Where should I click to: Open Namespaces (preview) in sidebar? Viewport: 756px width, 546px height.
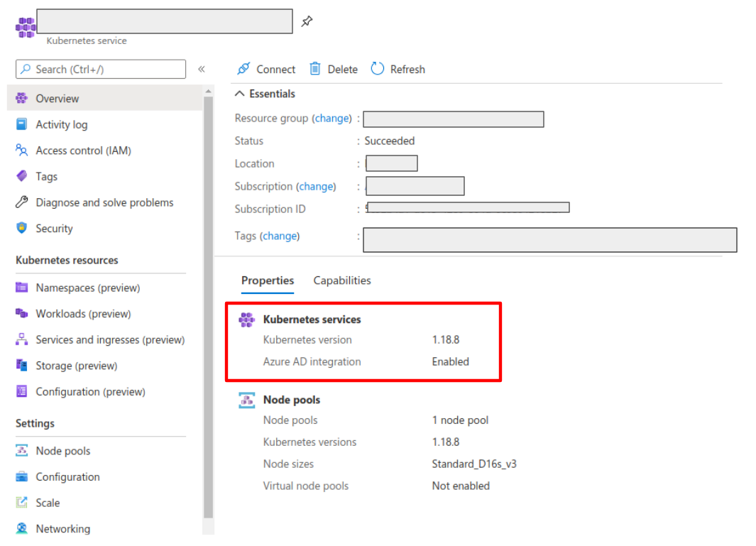pyautogui.click(x=88, y=288)
